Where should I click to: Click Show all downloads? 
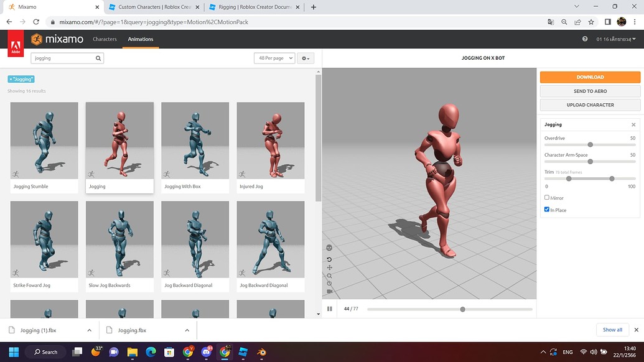click(x=612, y=330)
